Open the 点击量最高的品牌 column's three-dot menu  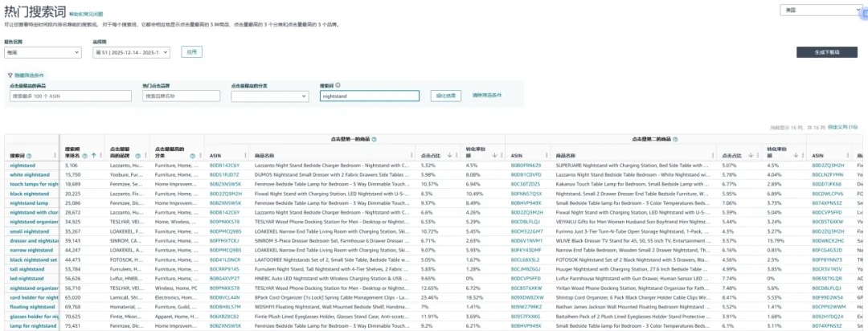point(145,156)
